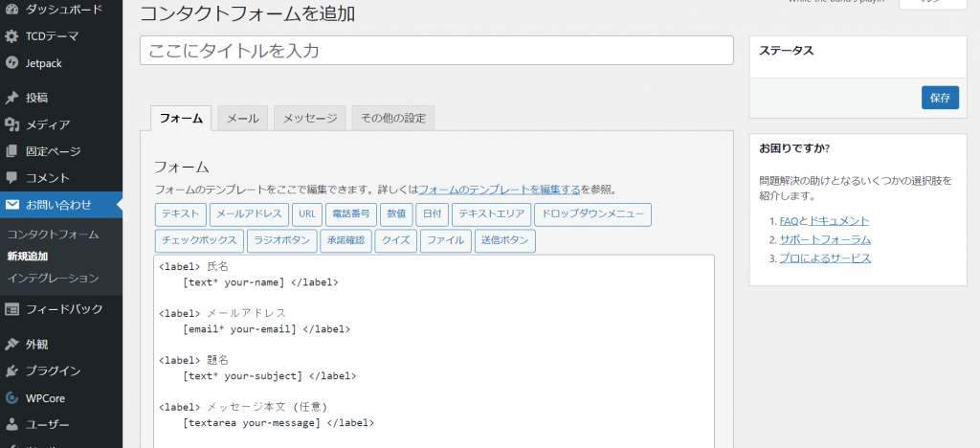This screenshot has height=448, width=980.
Task: Click the title input field
Action: click(x=436, y=51)
